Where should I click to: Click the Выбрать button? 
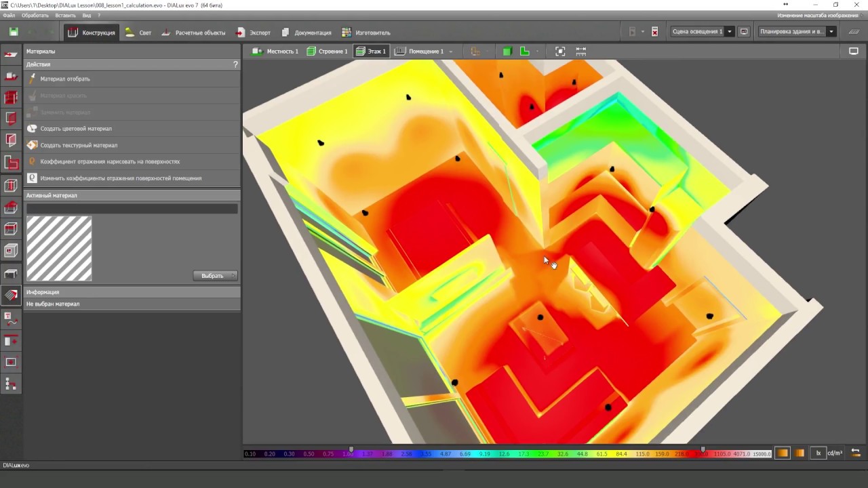(x=214, y=276)
